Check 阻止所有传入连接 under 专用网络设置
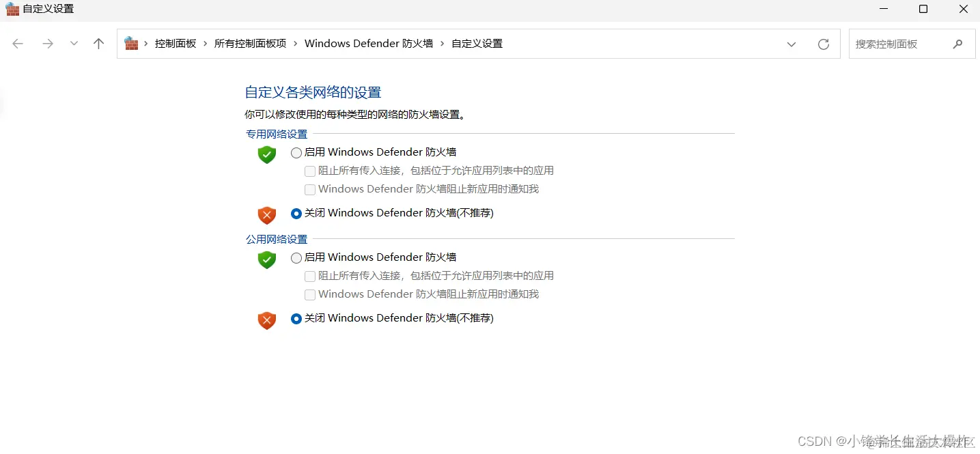 pyautogui.click(x=310, y=171)
